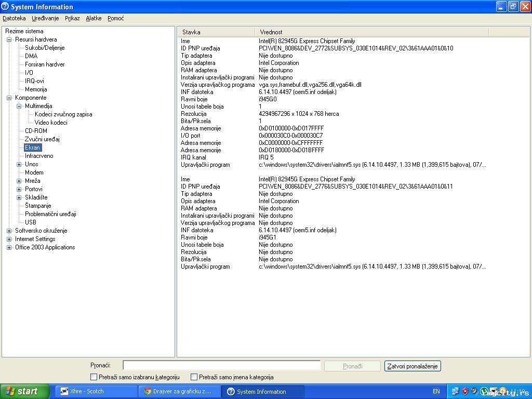Expand the Softversko okruženje node
The width and height of the screenshot is (532, 399).
pos(9,231)
